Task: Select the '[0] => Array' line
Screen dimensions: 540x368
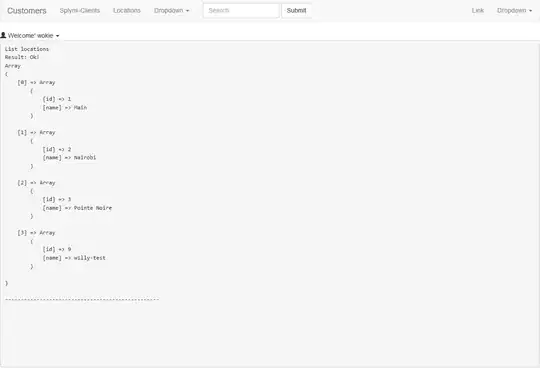Action: click(36, 83)
